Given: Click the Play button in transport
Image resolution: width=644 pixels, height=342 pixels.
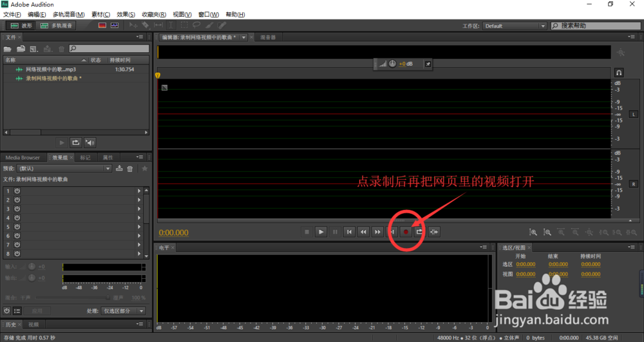Looking at the screenshot, I should (x=321, y=232).
